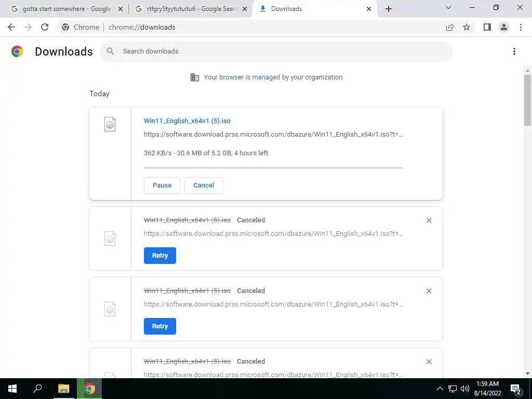Image resolution: width=532 pixels, height=399 pixels.
Task: Close the 'gotta start somewhere' tab
Action: [121, 9]
